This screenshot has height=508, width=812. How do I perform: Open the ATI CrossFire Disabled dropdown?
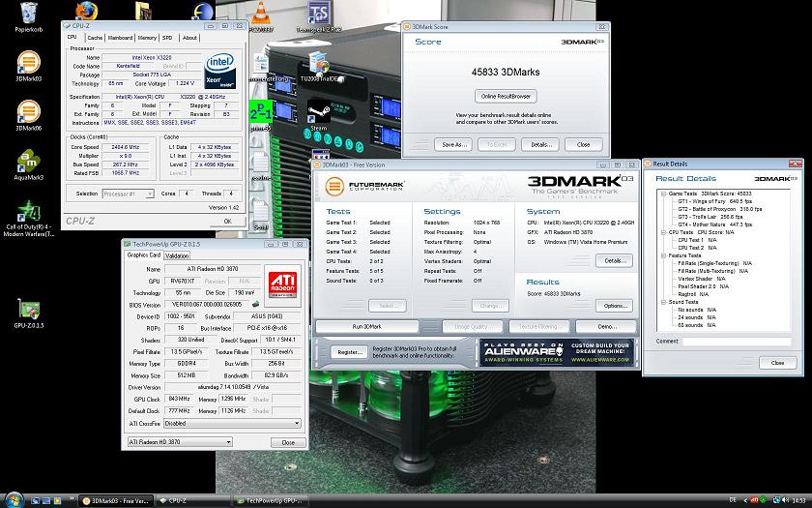point(232,423)
